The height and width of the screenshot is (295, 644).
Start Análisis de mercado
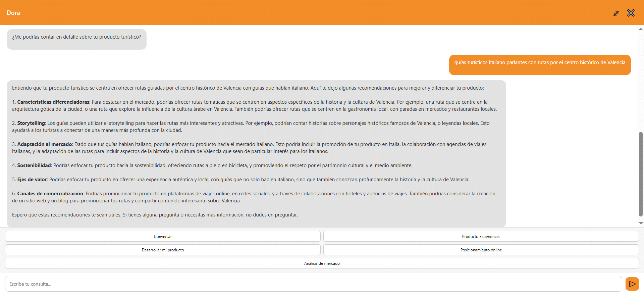tap(322, 263)
